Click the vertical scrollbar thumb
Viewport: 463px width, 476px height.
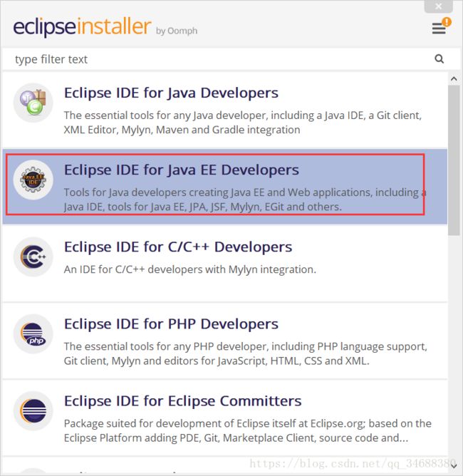454,160
